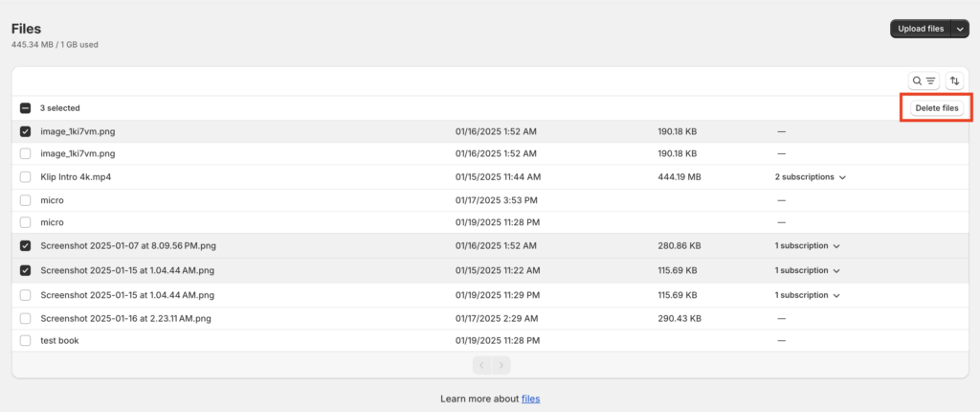This screenshot has width=980, height=412.
Task: Uncheck Screenshot 2025-01-07 at 8.09.56 PM.png checkbox
Action: tap(26, 246)
